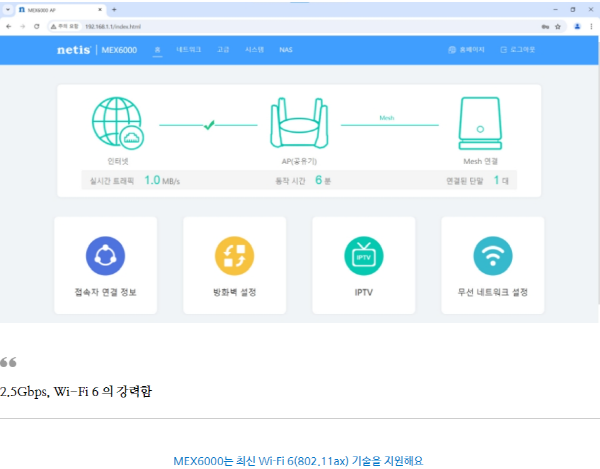
Task: Click the 홈페이지 globe icon
Action: click(452, 50)
